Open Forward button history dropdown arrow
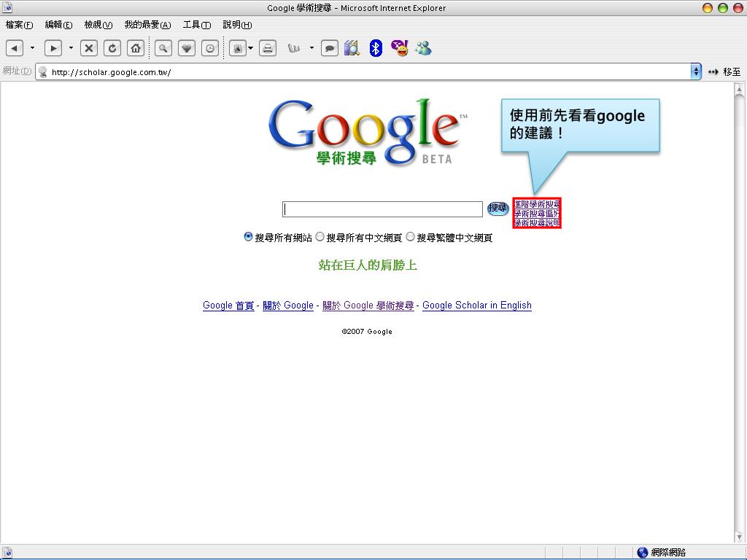Screen dimensions: 747x560 pyautogui.click(x=71, y=48)
